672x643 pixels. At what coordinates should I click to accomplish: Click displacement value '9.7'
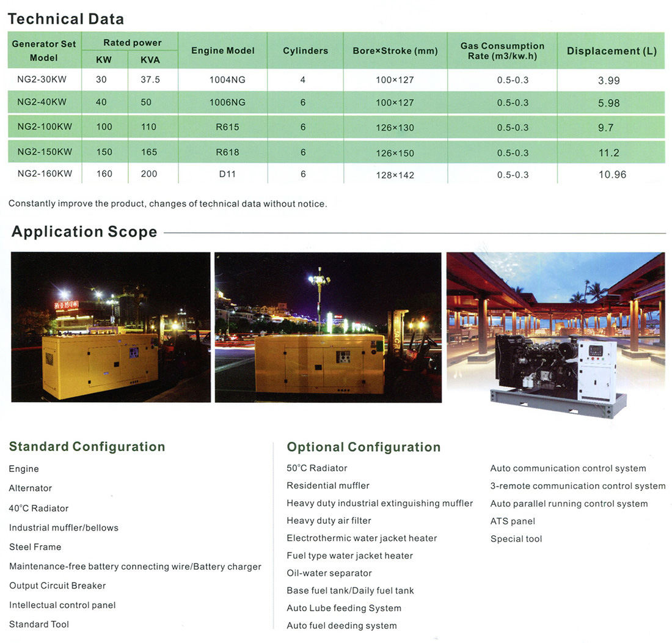coord(605,128)
